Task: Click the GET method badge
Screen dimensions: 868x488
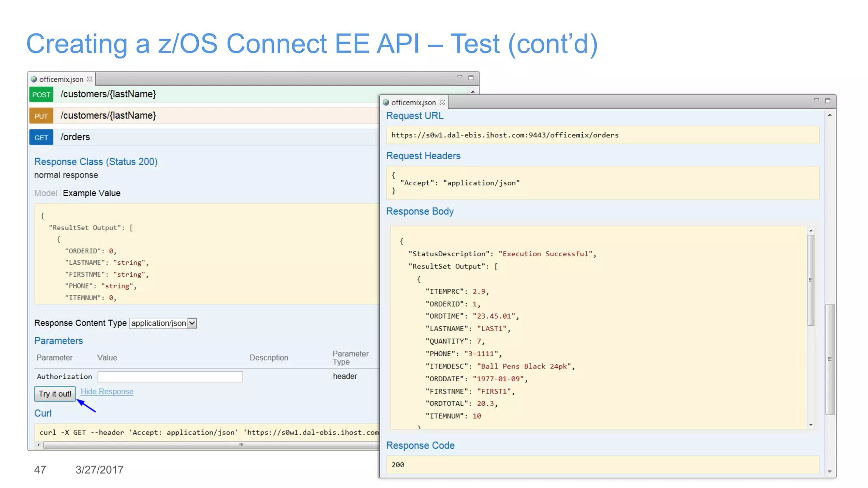Action: tap(41, 138)
